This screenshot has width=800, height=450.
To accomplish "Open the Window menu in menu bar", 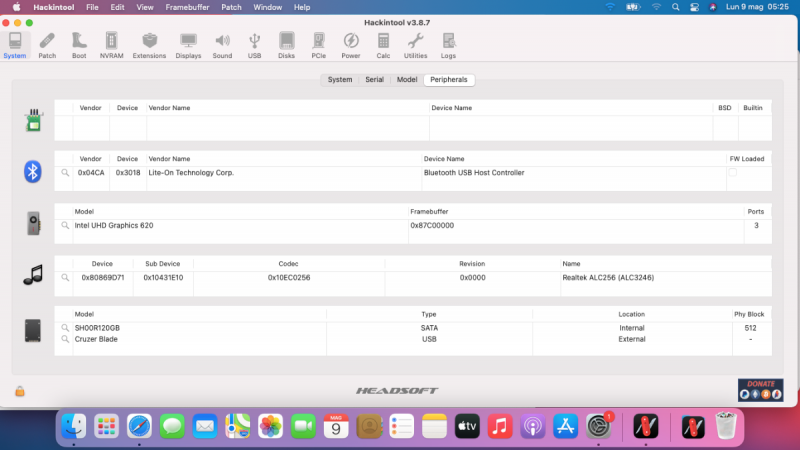I will coord(267,7).
